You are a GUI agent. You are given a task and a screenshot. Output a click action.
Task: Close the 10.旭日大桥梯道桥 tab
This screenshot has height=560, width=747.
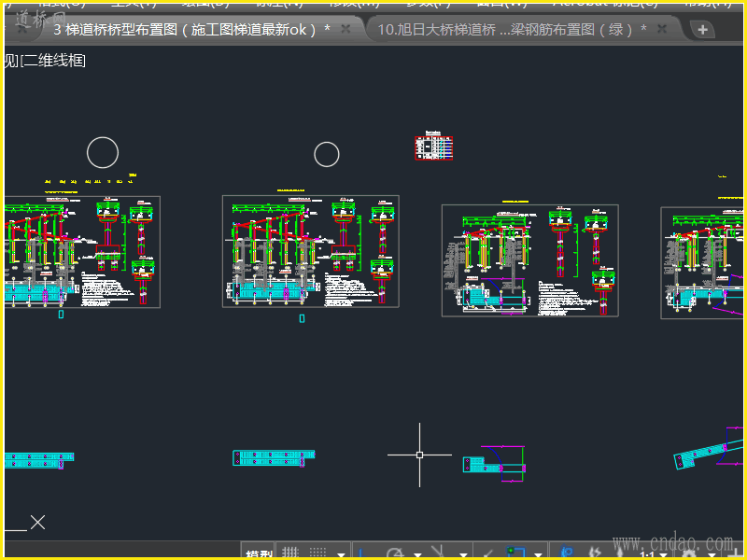click(662, 30)
